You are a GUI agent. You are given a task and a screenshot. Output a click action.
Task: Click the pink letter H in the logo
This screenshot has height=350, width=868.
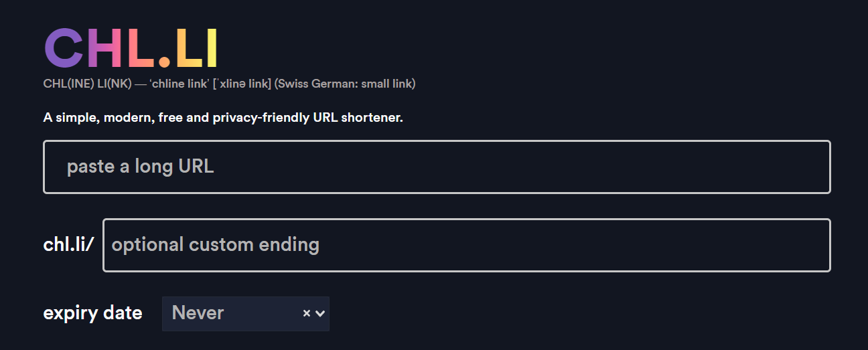(104, 50)
